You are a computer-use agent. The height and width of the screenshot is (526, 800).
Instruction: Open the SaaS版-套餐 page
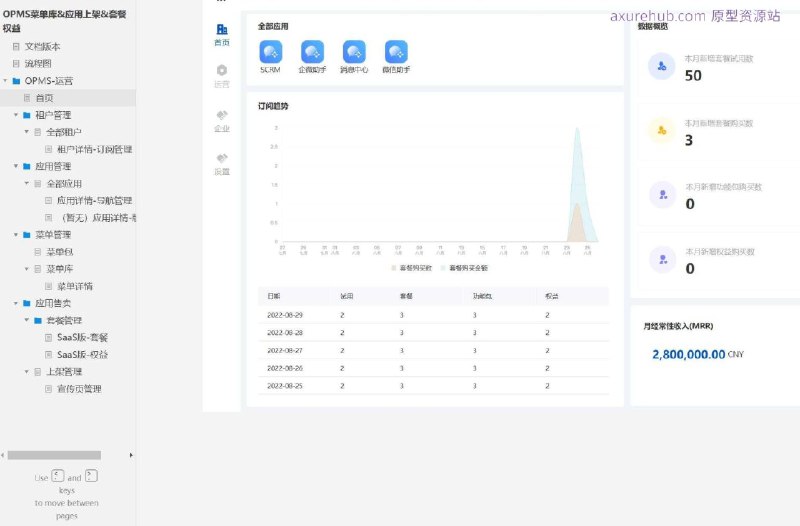click(x=82, y=337)
